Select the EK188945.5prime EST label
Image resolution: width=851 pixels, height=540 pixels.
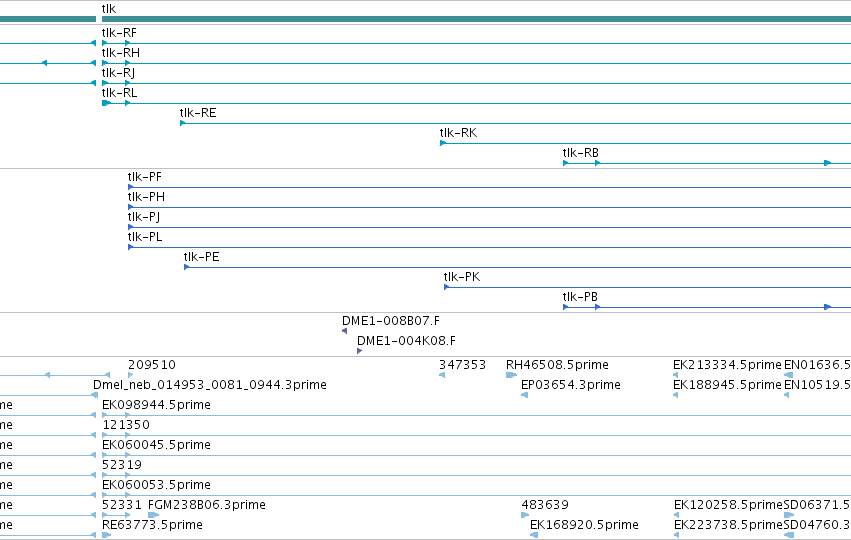click(727, 385)
